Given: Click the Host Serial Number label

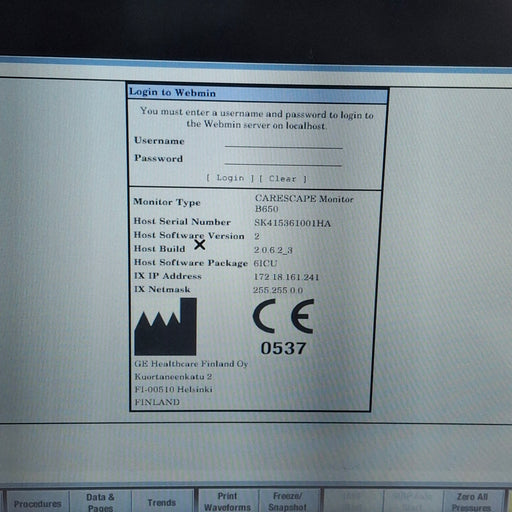Looking at the screenshot, I should click(x=182, y=221).
